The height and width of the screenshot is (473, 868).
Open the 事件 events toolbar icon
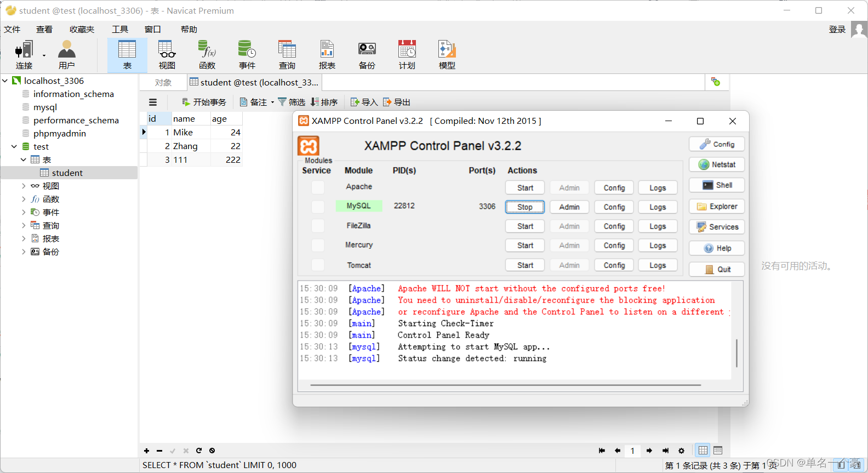pyautogui.click(x=247, y=55)
